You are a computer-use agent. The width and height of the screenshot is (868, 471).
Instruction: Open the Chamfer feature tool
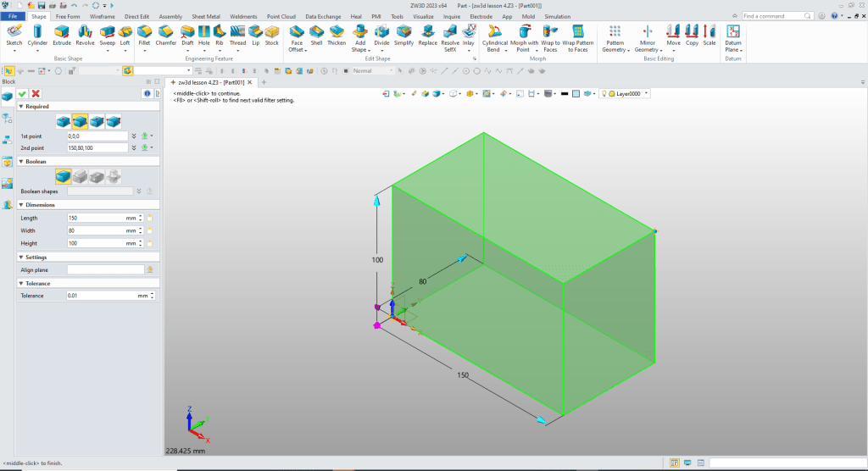coord(165,33)
